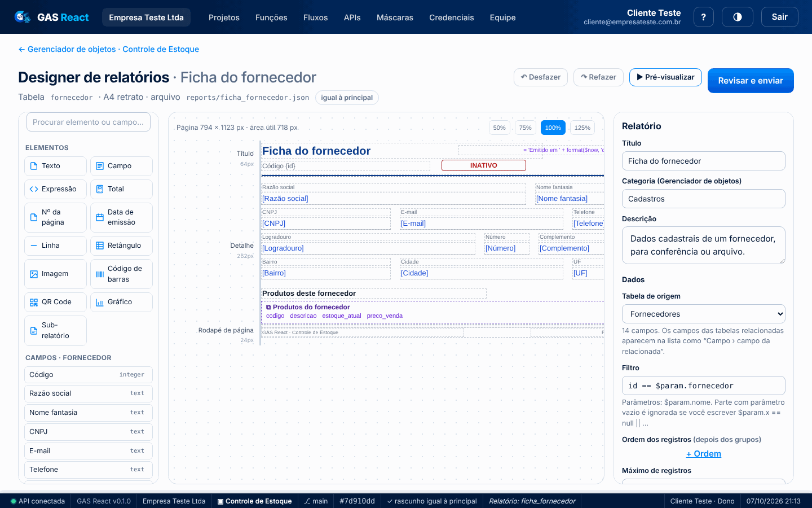The width and height of the screenshot is (812, 508).
Task: Insert a QR Code element
Action: (55, 302)
